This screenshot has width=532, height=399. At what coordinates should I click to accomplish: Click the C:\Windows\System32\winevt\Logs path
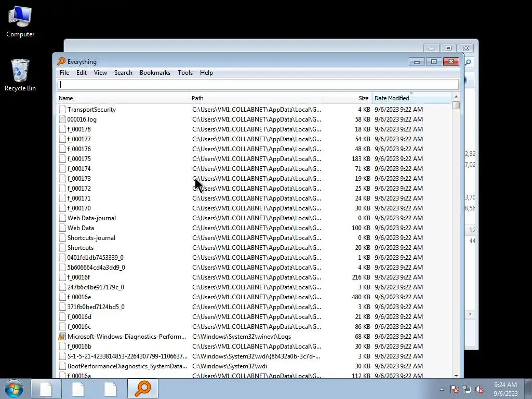click(x=242, y=336)
